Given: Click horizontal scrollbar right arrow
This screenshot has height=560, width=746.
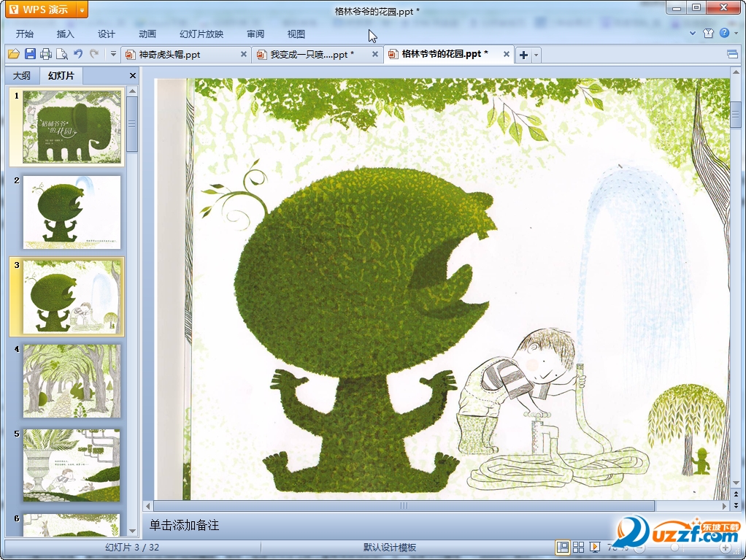Looking at the screenshot, I should 725,506.
